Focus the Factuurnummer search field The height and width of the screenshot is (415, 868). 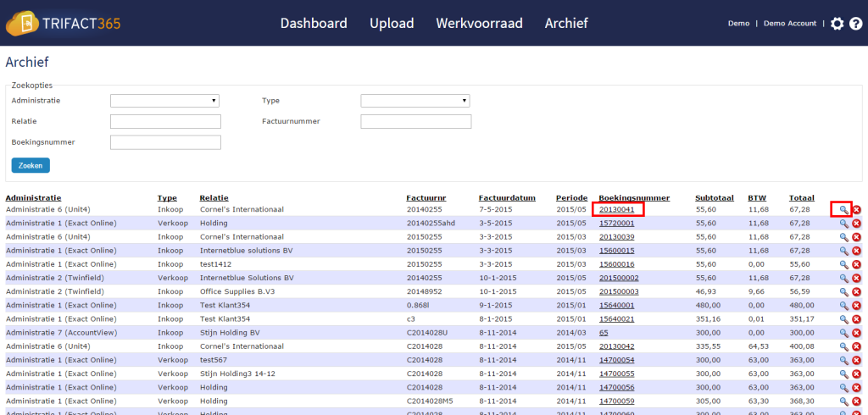(x=415, y=122)
